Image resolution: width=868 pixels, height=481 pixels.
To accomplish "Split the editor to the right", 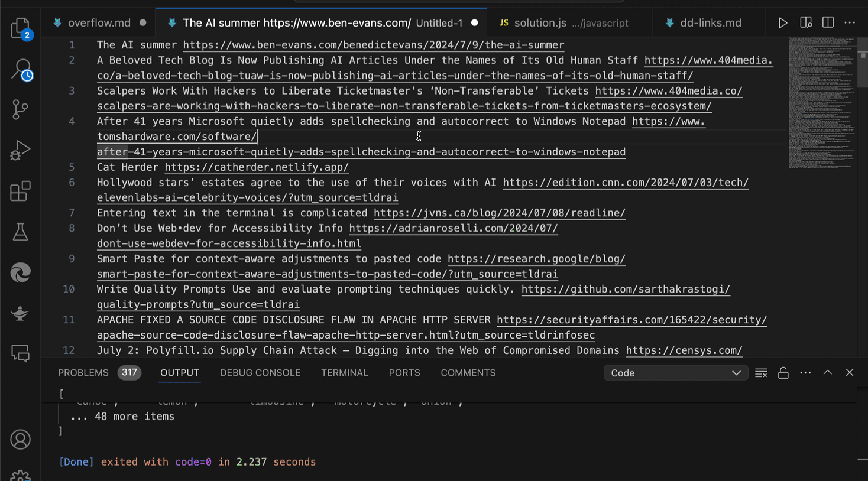I will tap(828, 23).
